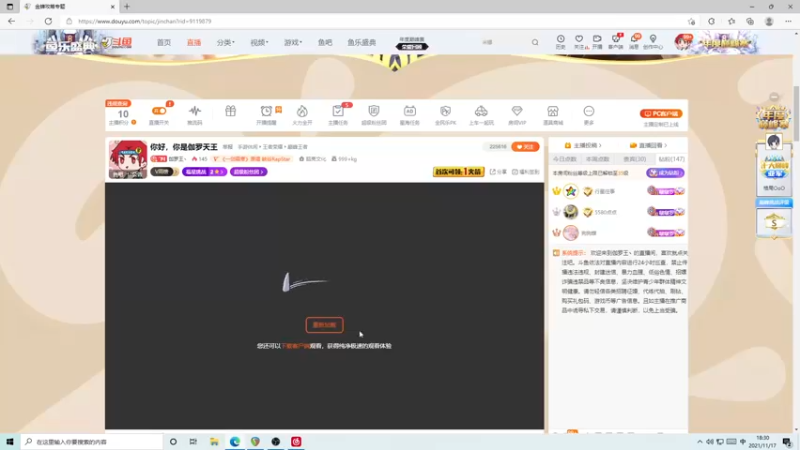The image size is (800, 450).
Task: Open 鱼吧 in the top navigation
Action: (325, 42)
